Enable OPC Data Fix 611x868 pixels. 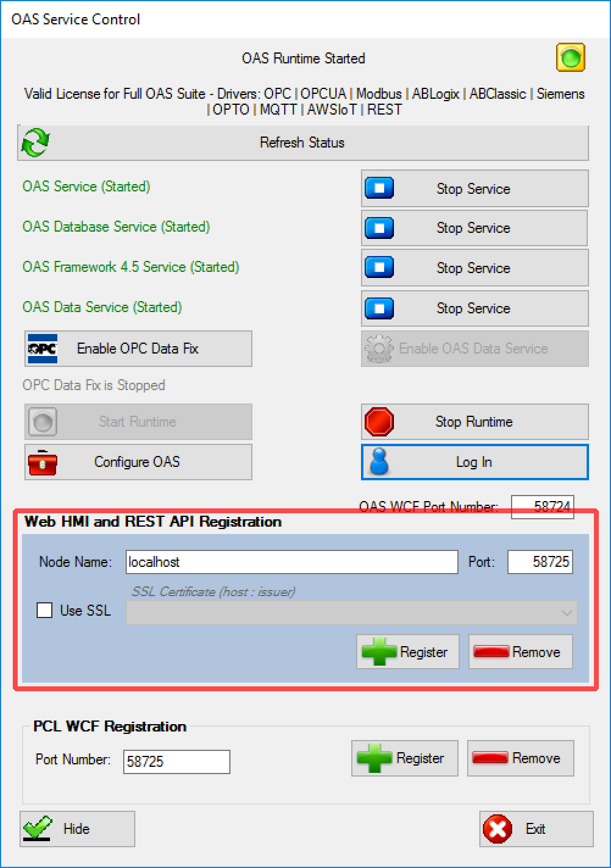click(138, 349)
